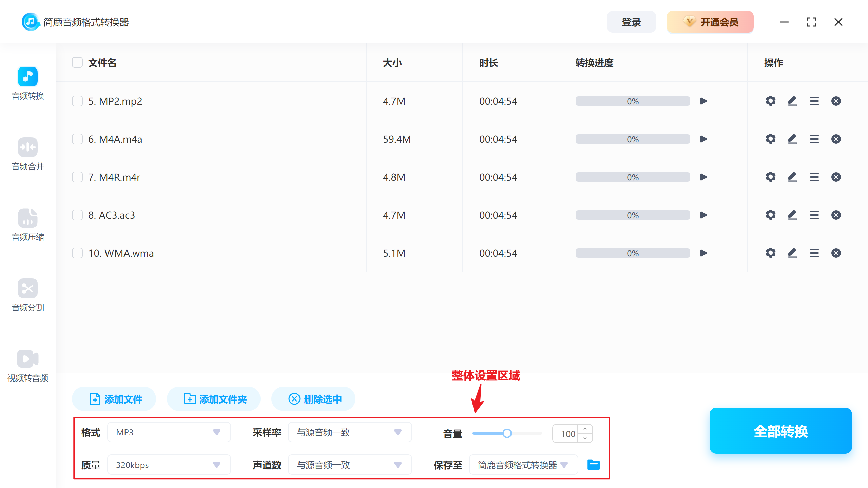Open the 格式 MP3 dropdown
The height and width of the screenshot is (488, 868).
coord(216,432)
